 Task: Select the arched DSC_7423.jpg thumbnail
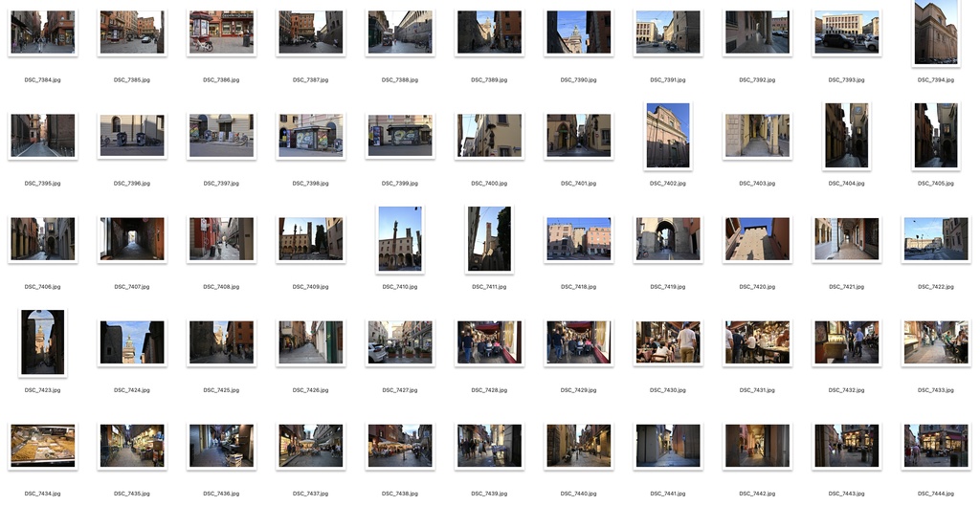click(42, 342)
